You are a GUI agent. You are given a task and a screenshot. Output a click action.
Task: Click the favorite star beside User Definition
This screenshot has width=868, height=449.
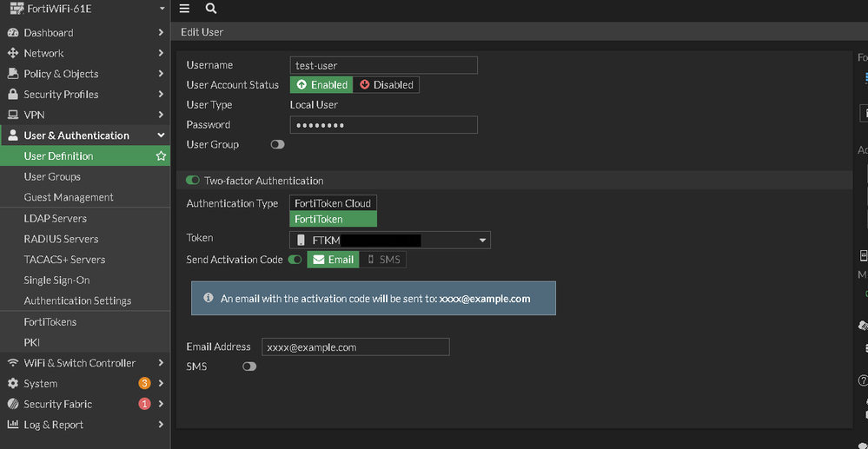(161, 156)
